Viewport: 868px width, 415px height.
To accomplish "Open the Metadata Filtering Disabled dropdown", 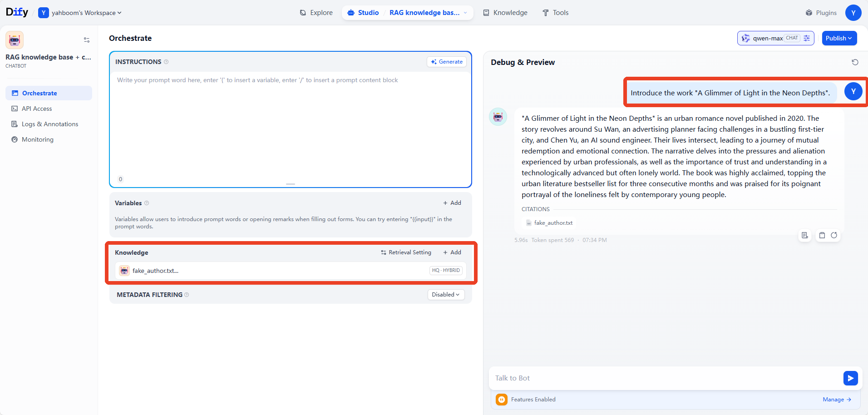I will pos(446,295).
